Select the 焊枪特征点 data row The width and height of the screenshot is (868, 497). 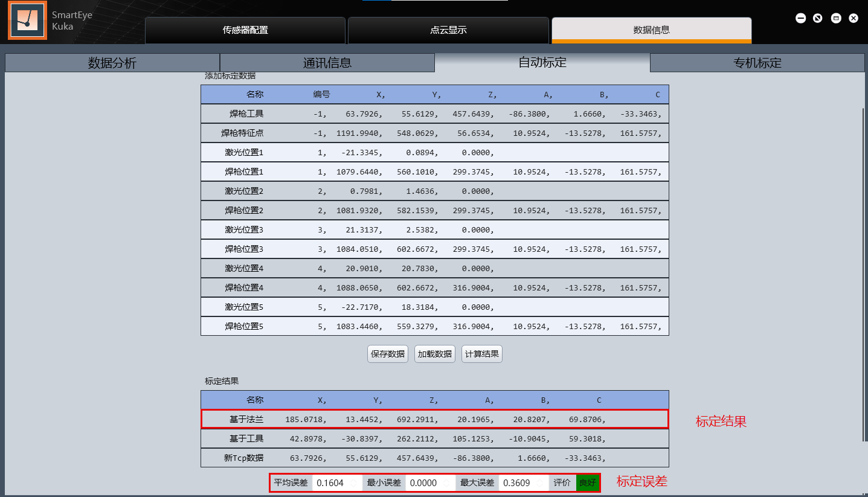click(x=434, y=133)
